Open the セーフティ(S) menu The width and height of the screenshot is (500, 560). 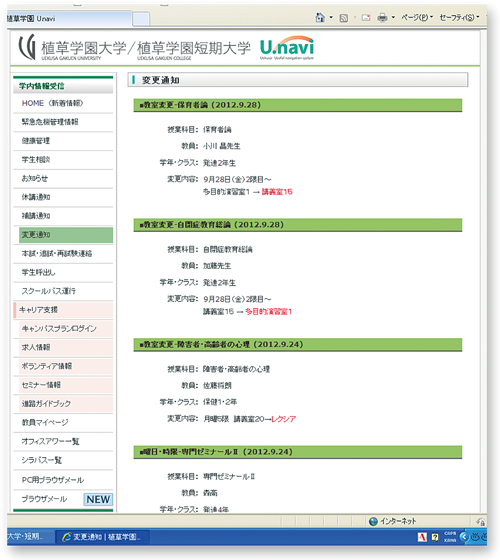point(459,17)
